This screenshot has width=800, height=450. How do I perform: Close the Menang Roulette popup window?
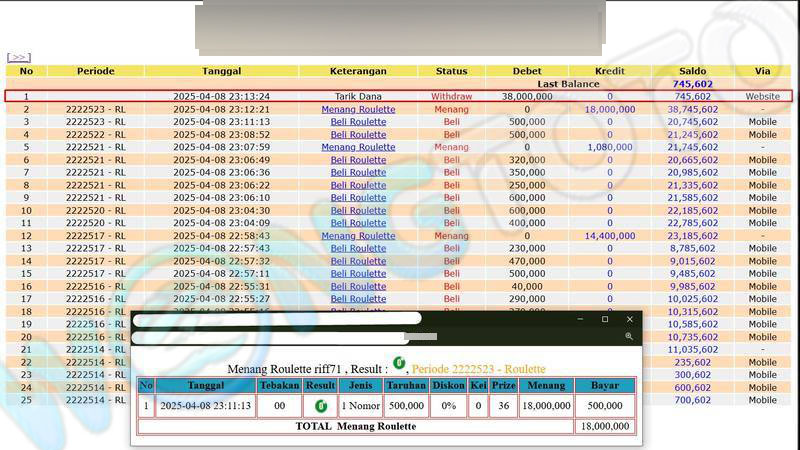pyautogui.click(x=629, y=319)
